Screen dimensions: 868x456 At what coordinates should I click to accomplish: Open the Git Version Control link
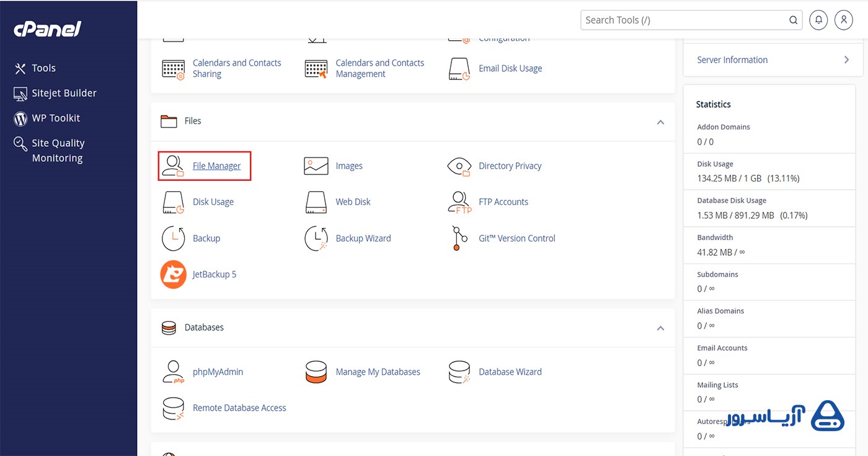(x=517, y=239)
